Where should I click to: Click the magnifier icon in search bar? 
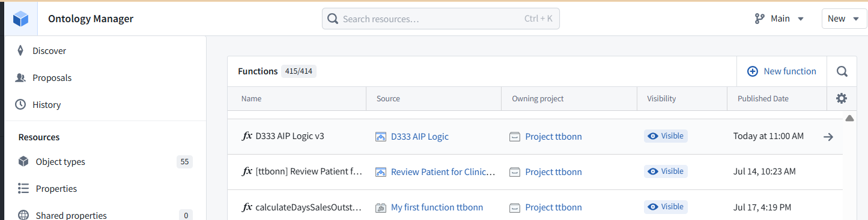click(x=333, y=19)
